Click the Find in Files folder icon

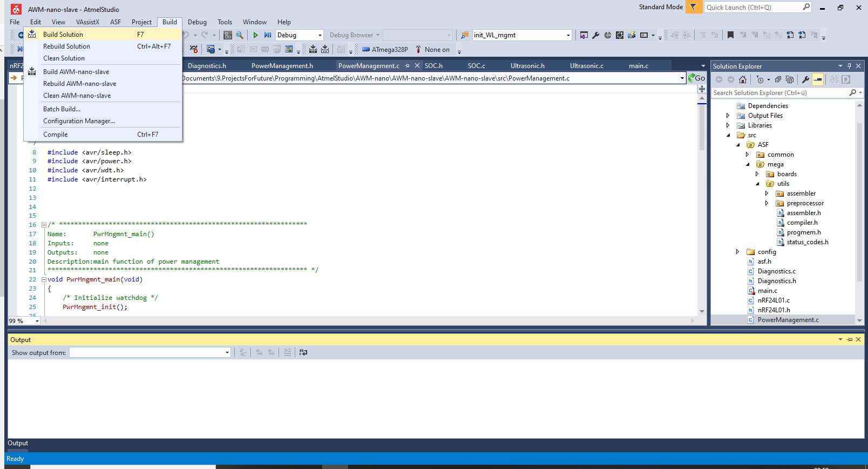pos(464,35)
